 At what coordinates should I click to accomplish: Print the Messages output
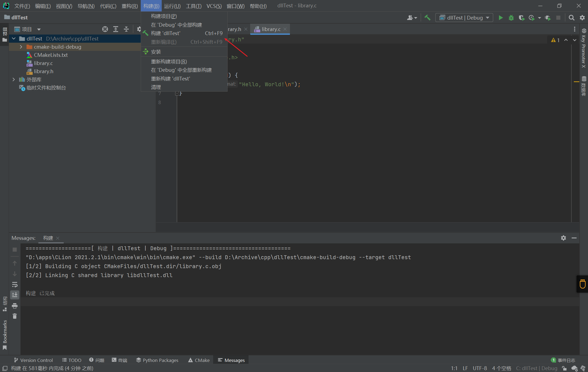click(x=15, y=306)
